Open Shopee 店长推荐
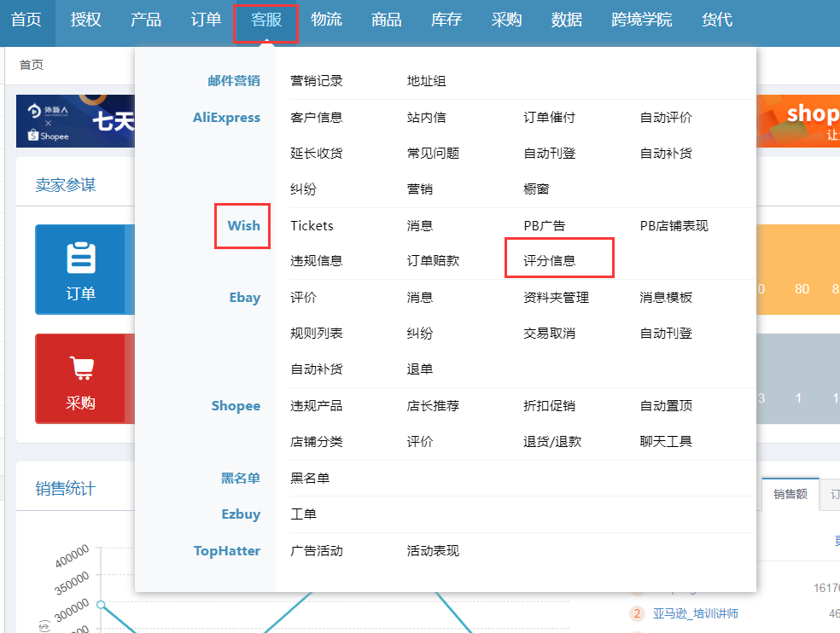This screenshot has height=633, width=840. coord(433,405)
